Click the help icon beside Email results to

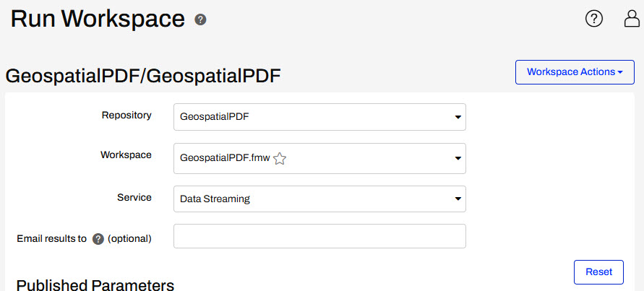pos(98,239)
